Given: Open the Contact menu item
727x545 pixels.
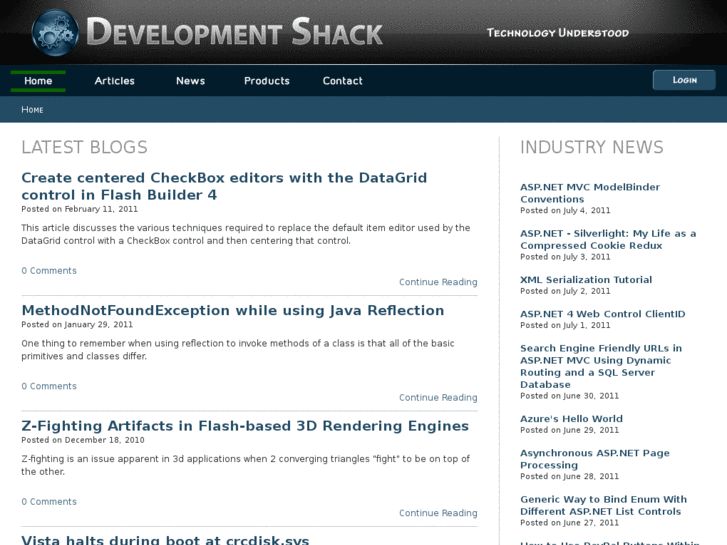Looking at the screenshot, I should (x=343, y=81).
